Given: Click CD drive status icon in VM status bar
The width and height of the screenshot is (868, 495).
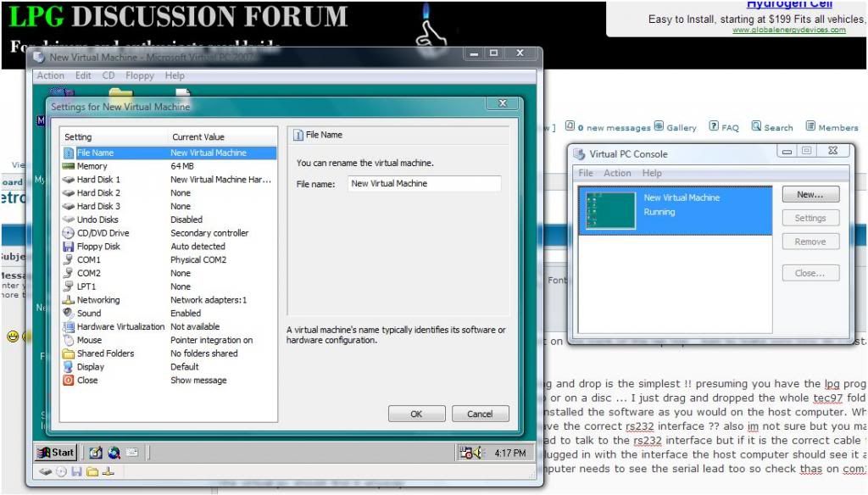Looking at the screenshot, I should pos(61,472).
